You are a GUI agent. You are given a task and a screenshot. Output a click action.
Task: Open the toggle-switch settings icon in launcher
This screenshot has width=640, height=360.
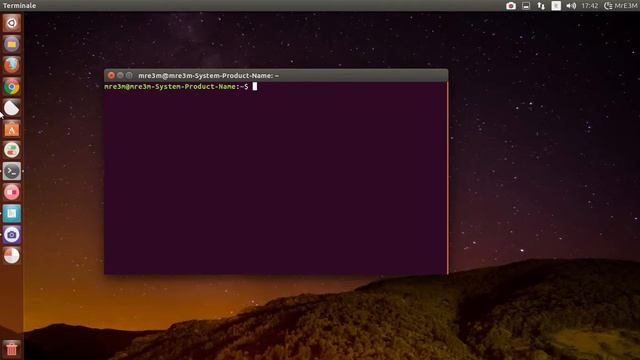[11, 150]
